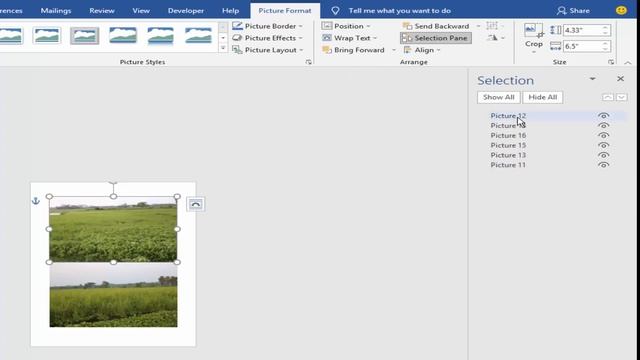Apply the sixth picture style thumbnail
640x360 pixels.
point(198,36)
